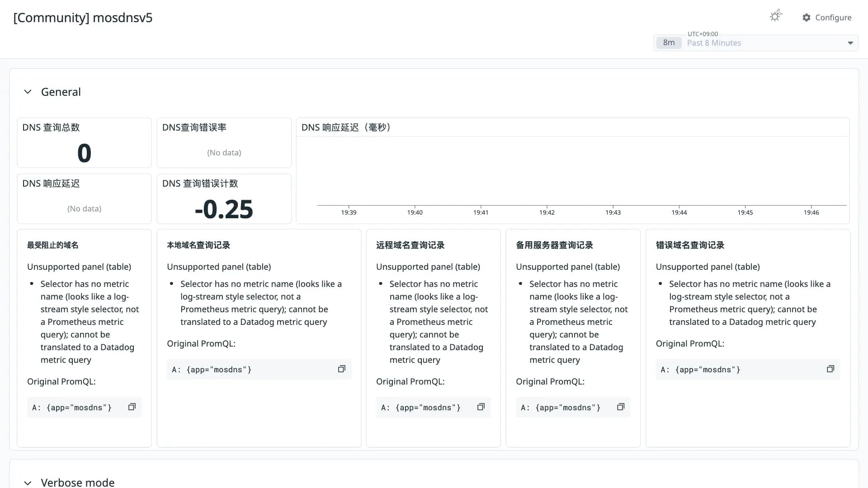Collapse the General section chevron

28,92
